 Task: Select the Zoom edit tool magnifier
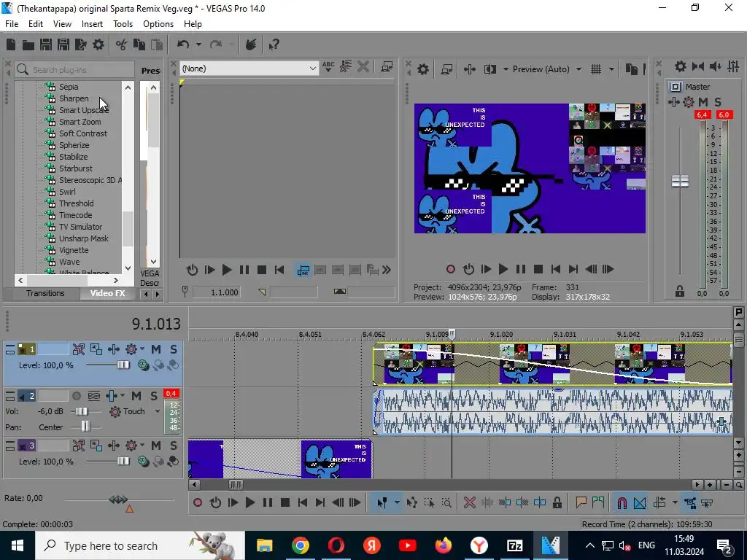[446, 502]
